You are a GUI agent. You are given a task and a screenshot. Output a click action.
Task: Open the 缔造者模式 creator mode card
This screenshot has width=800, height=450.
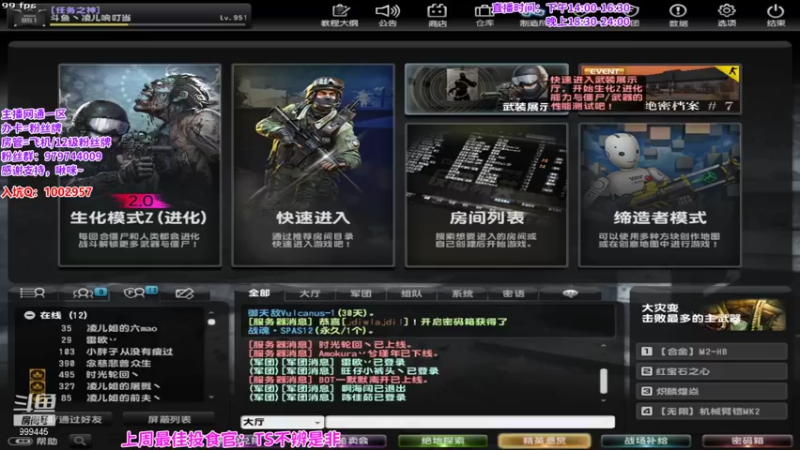(x=660, y=195)
